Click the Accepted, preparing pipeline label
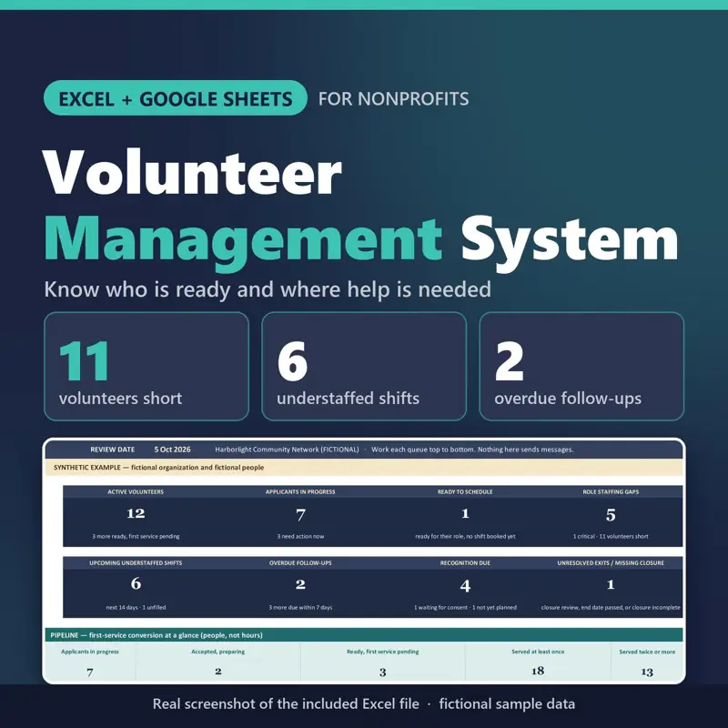Image resolution: width=728 pixels, height=728 pixels. click(x=218, y=652)
